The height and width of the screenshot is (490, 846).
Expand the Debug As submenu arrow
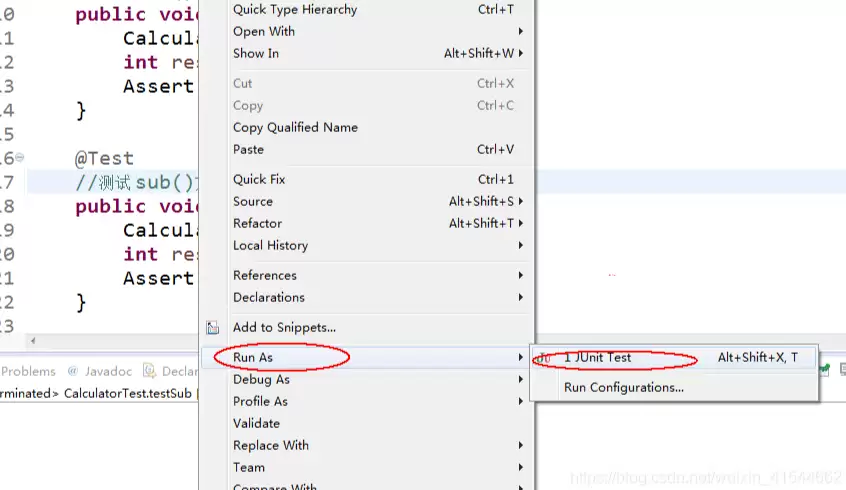(521, 379)
